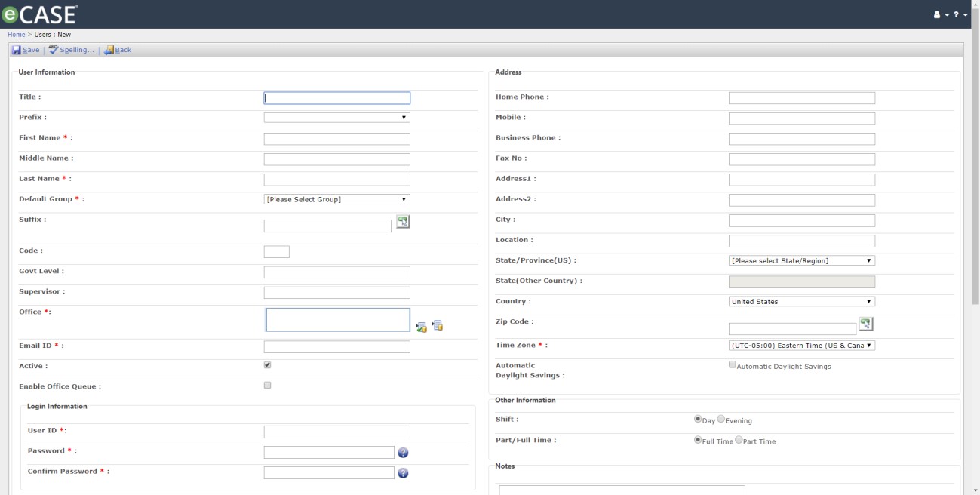Check Automatic Daylight Savings
The width and height of the screenshot is (980, 495).
(x=733, y=364)
